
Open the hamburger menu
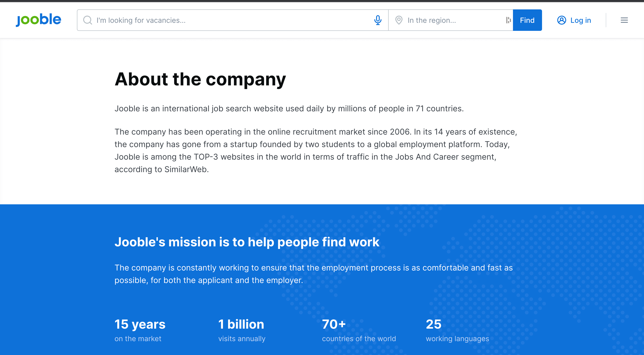(x=624, y=20)
